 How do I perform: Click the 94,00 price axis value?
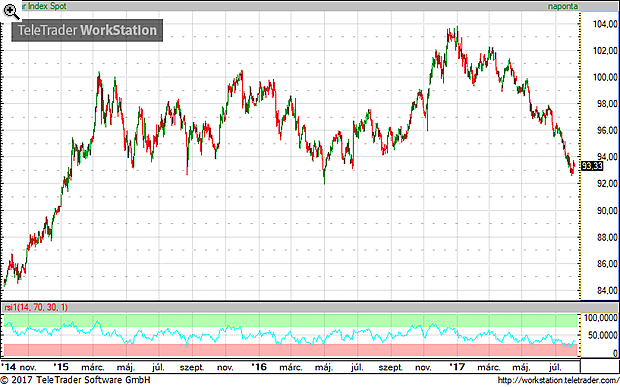pos(607,157)
